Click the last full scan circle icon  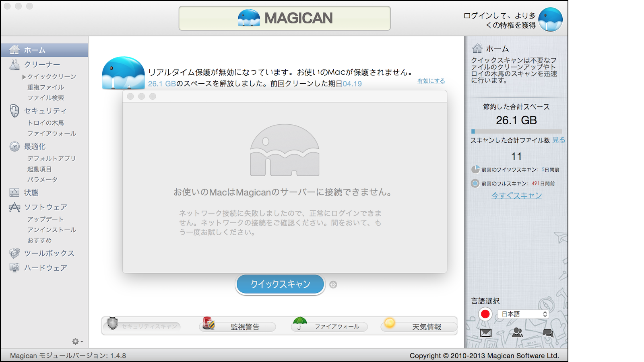coord(476,183)
